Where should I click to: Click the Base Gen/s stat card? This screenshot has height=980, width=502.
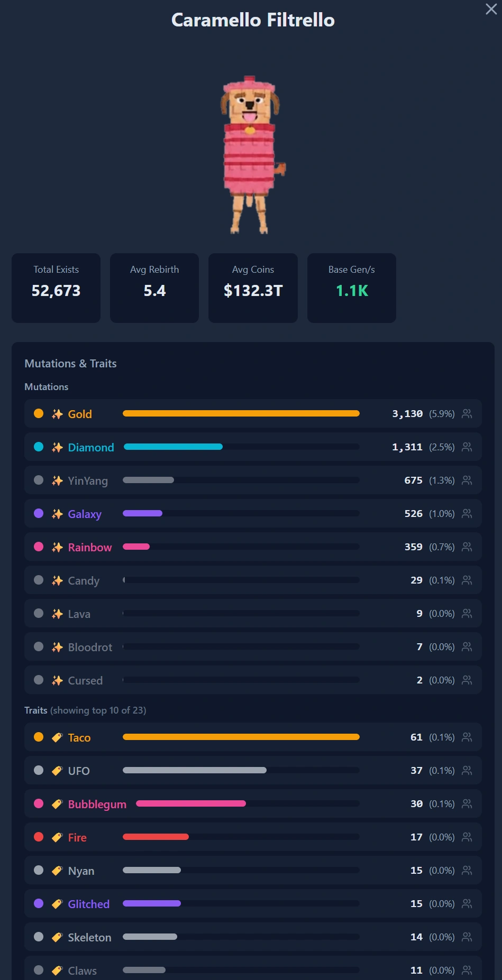tap(352, 288)
